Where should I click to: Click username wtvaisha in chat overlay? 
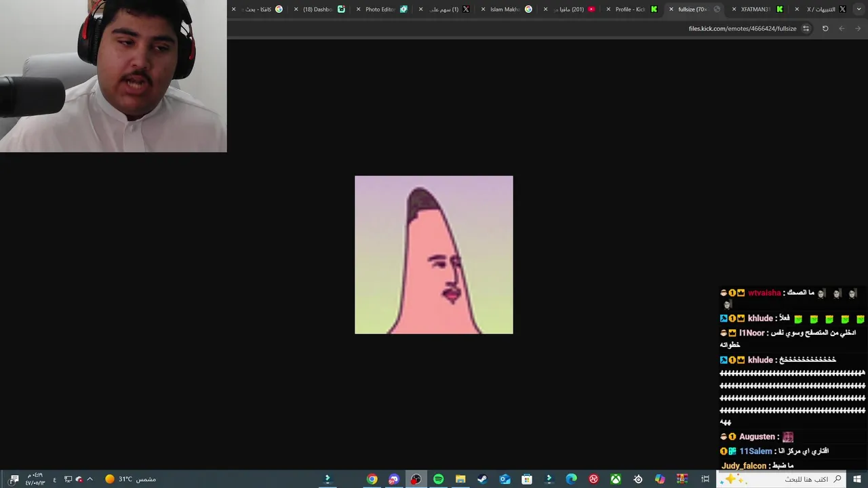tap(764, 293)
